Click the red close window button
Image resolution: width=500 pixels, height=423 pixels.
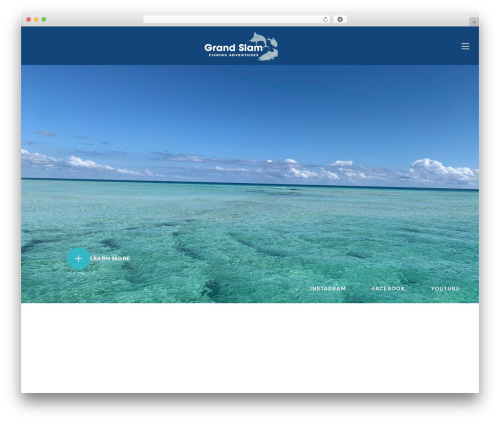click(29, 19)
